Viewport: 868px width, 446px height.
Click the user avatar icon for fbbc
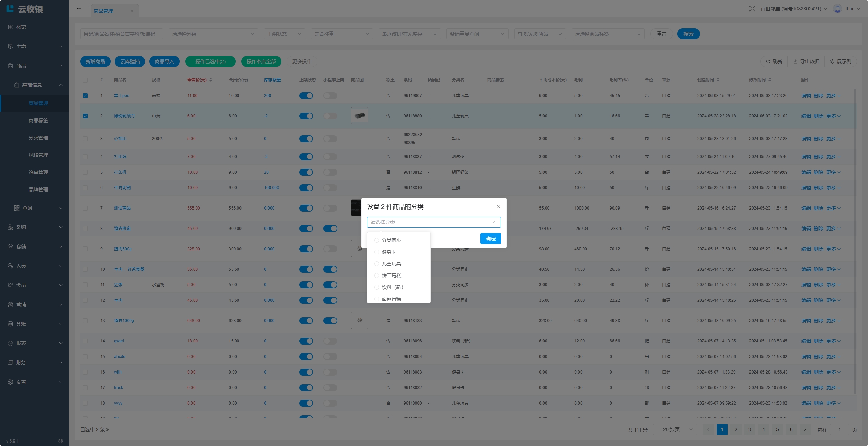pyautogui.click(x=837, y=9)
